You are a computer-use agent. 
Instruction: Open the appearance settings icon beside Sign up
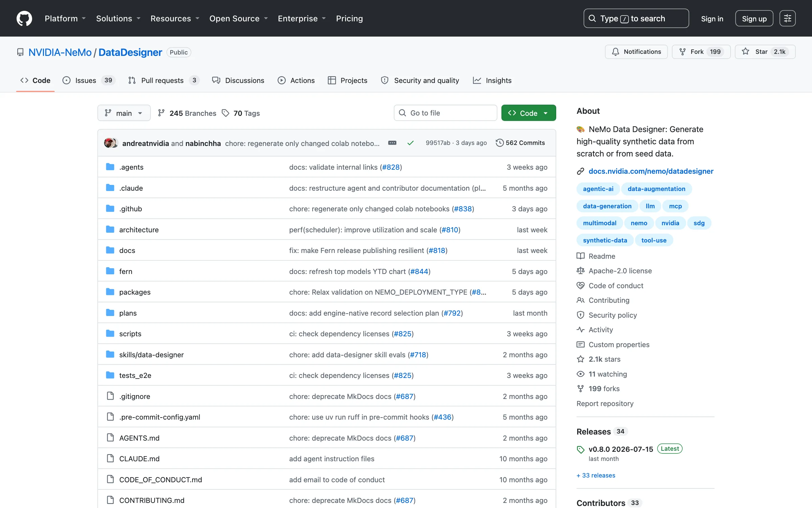pos(787,18)
